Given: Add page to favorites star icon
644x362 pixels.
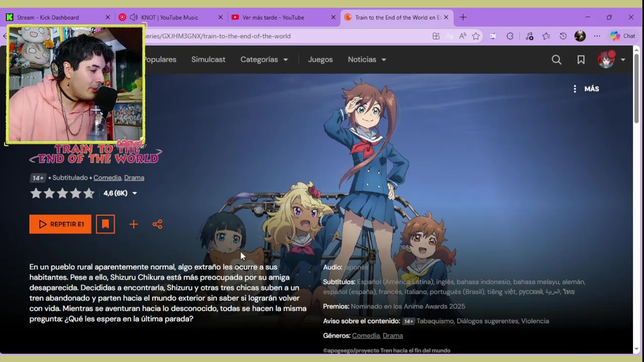Looking at the screenshot, I should pyautogui.click(x=475, y=36).
